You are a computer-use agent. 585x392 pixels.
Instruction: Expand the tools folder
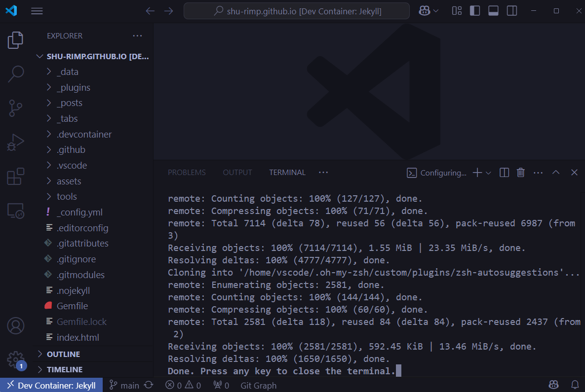(93, 196)
